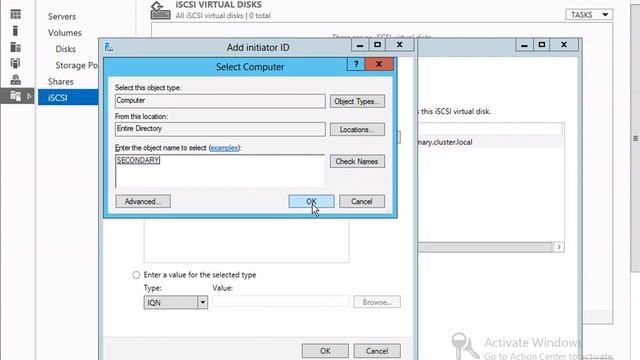Select the All Servers sidebar icon
Image resolution: width=640 pixels, height=360 pixels.
click(16, 47)
